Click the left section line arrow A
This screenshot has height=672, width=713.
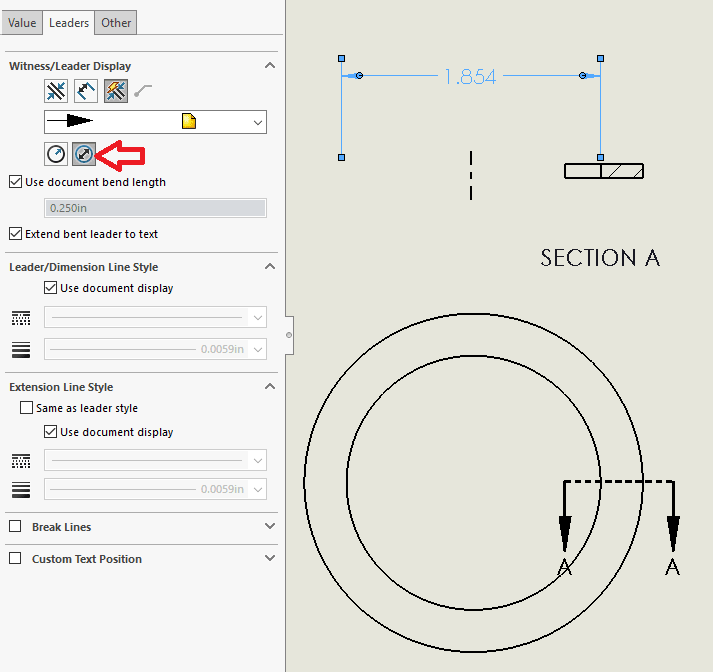coord(565,532)
